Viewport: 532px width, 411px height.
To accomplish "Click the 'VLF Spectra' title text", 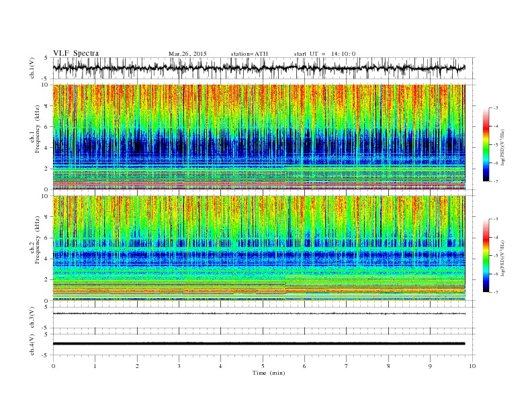I will [x=76, y=53].
